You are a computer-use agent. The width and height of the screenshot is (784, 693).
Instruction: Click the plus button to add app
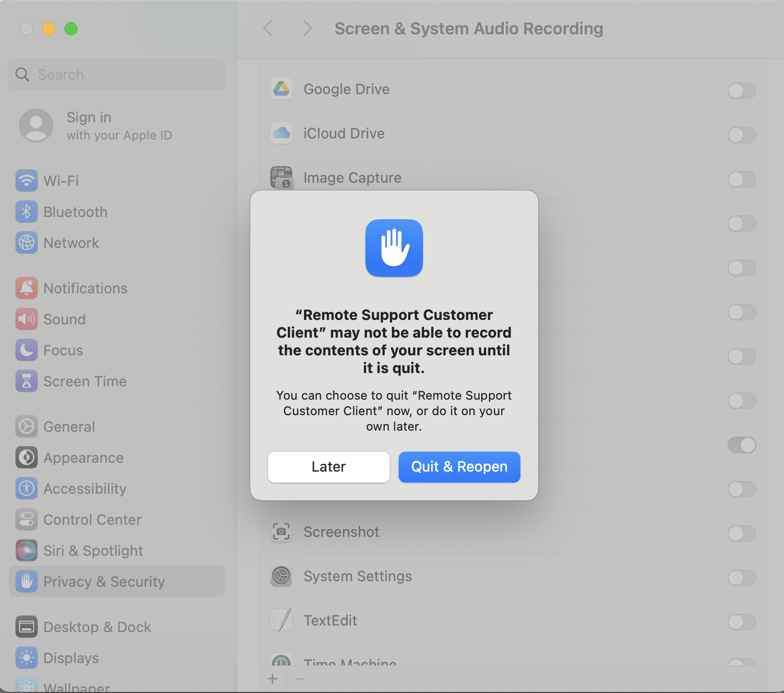[272, 679]
